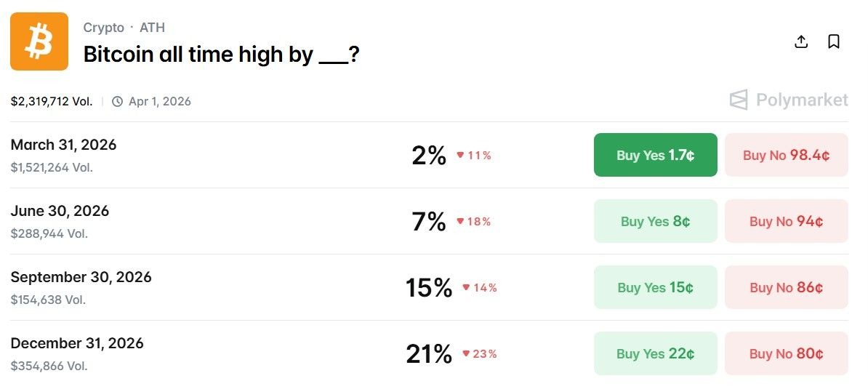Click the clock icon beside Apr 1, 2026
This screenshot has width=868, height=389.
click(118, 102)
